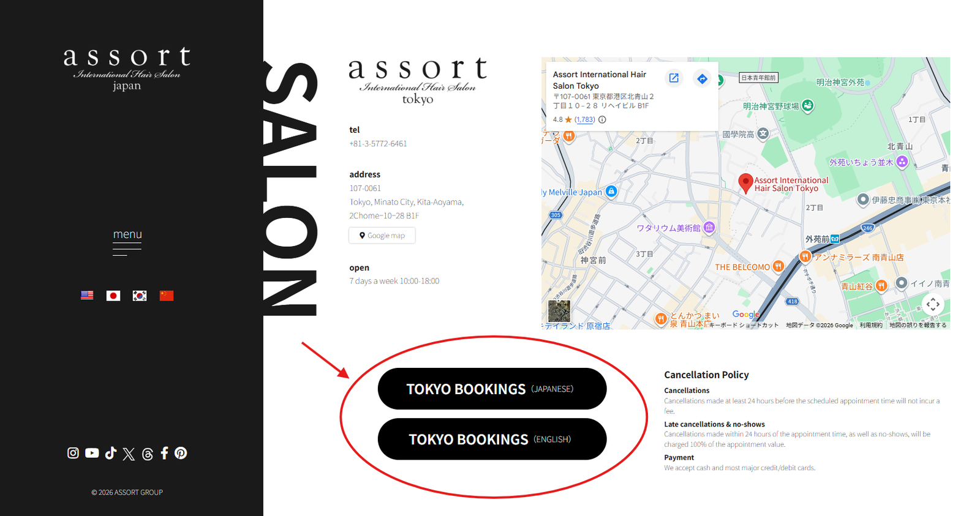Open キーボード ショートカット on map footer
Image resolution: width=980 pixels, height=516 pixels.
point(744,325)
